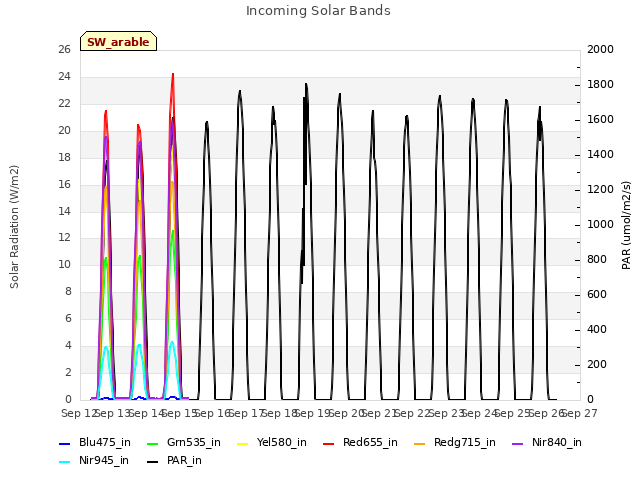This screenshot has width=640, height=480.
Task: Click the PAR (umol/m2/s) axis label
Action: pyautogui.click(x=626, y=225)
